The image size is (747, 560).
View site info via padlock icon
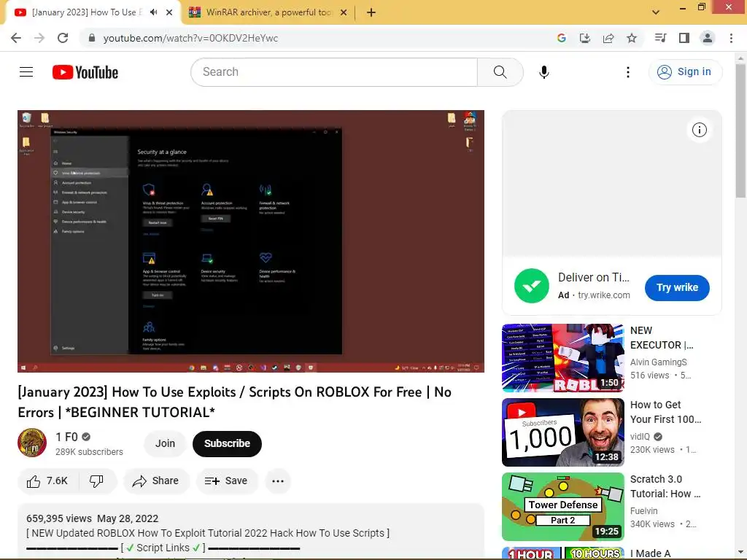tap(92, 38)
